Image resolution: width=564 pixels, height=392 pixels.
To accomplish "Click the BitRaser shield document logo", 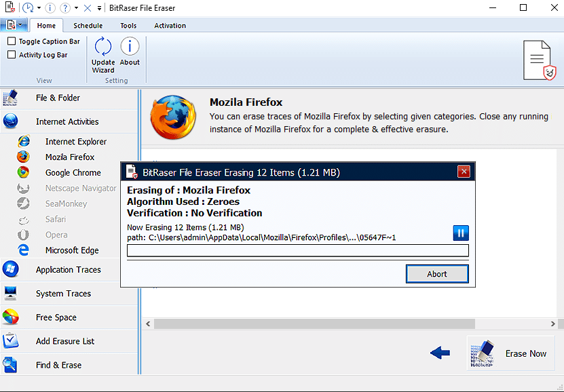I will (539, 60).
